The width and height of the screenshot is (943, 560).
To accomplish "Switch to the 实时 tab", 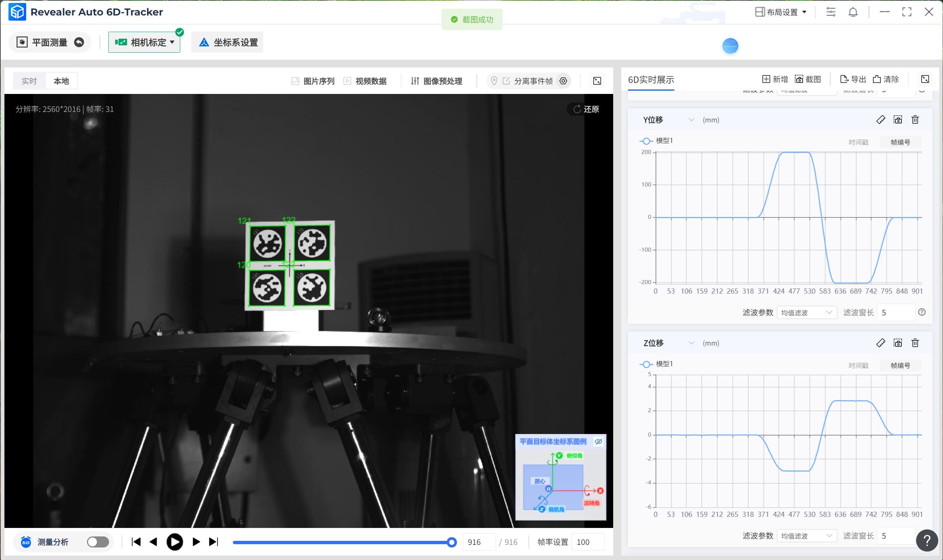I will [29, 81].
